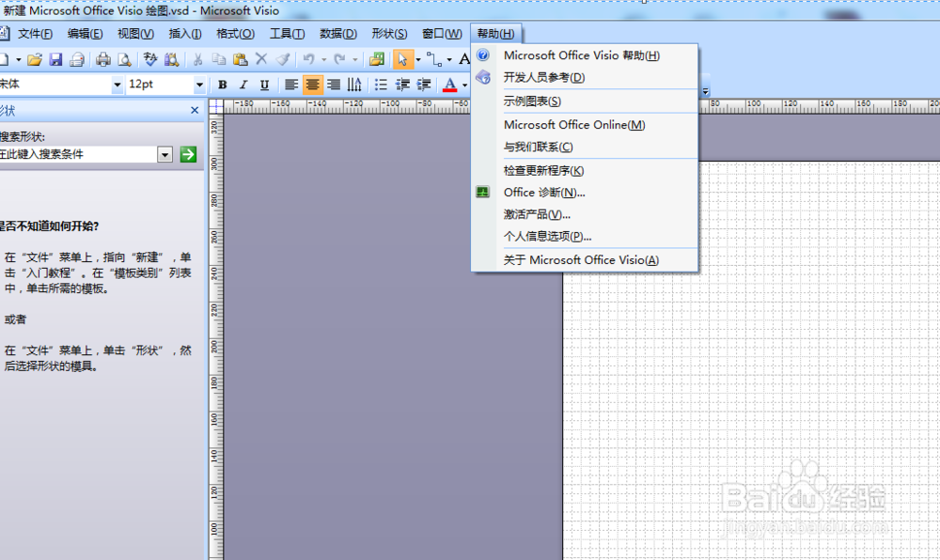
Task: Open the 形状(S) menu
Action: pyautogui.click(x=389, y=34)
